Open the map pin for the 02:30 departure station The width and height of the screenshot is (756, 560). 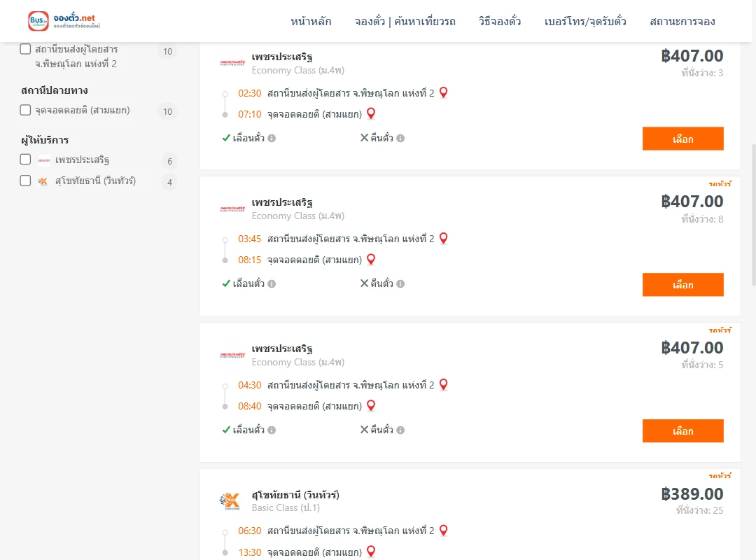click(444, 92)
